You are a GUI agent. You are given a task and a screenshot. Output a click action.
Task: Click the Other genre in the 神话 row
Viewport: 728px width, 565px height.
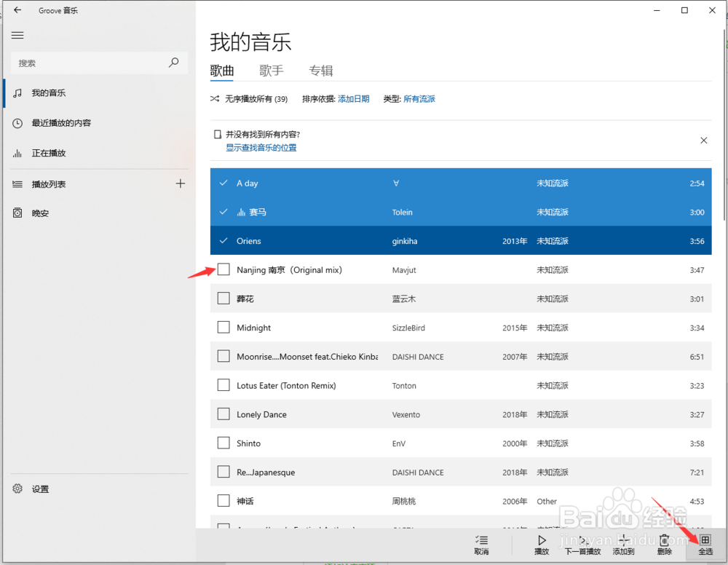click(x=547, y=502)
